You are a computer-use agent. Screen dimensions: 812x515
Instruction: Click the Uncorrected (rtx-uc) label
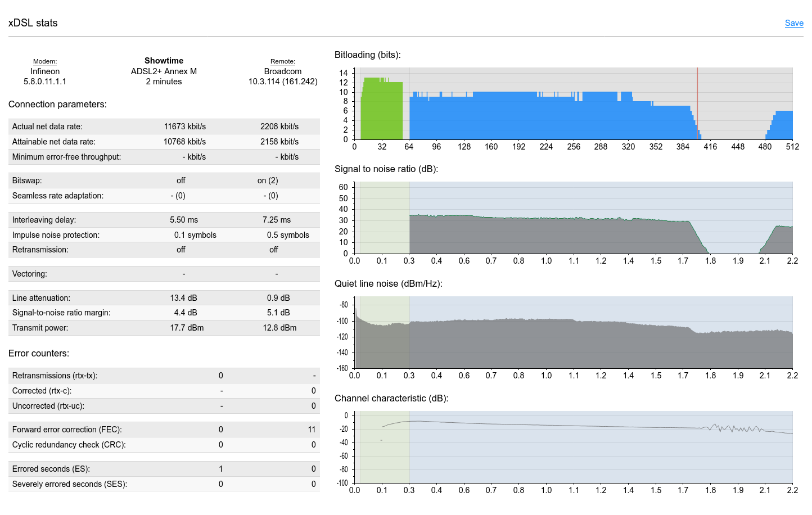[x=48, y=406]
